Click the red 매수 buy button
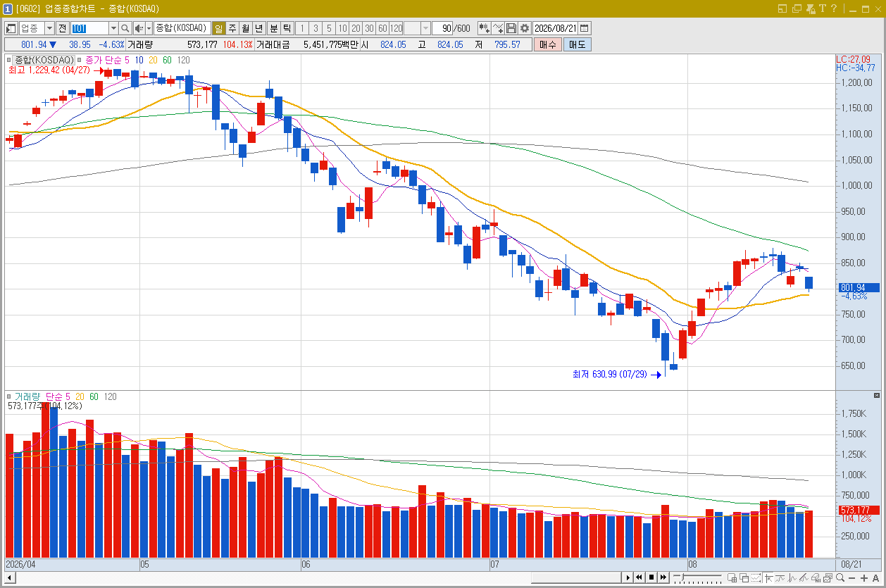 coord(547,44)
